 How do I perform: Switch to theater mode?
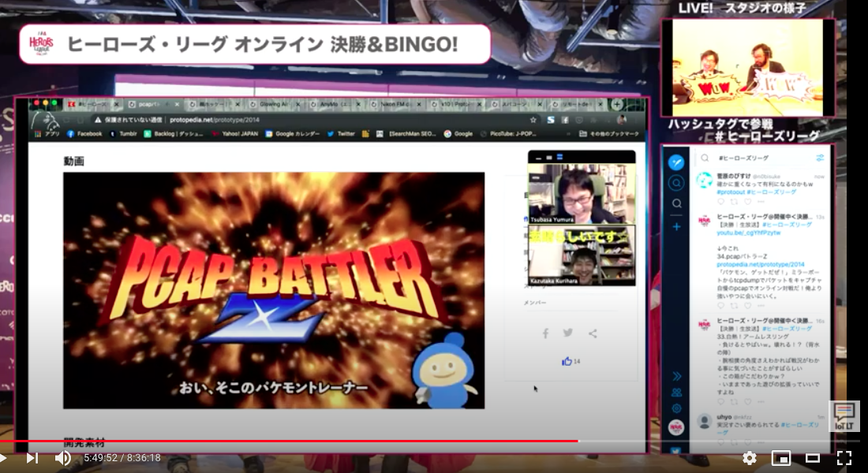(813, 458)
